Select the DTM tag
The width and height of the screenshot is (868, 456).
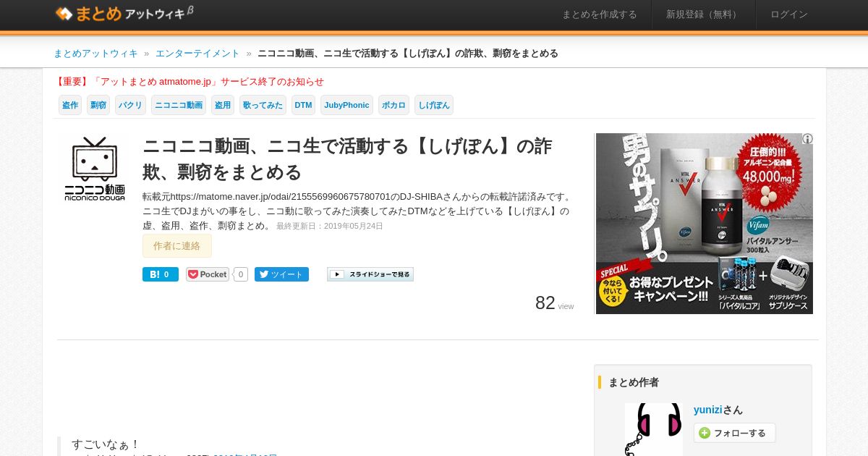[x=304, y=105]
